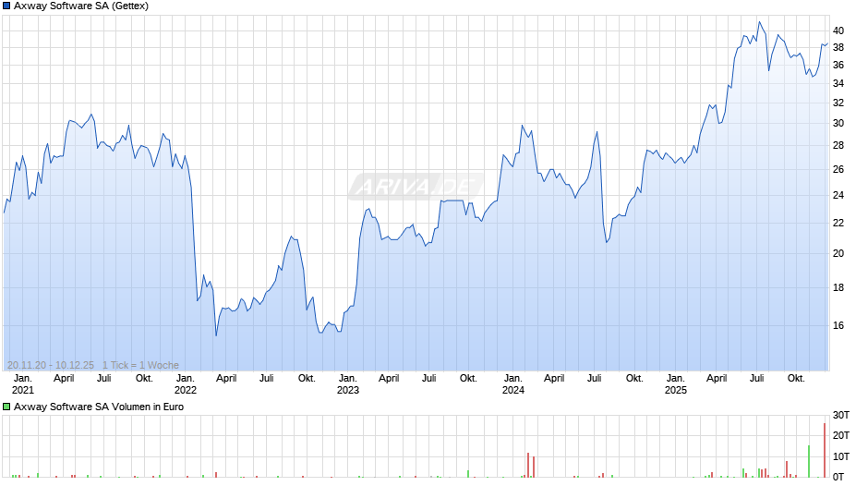Click the '1 Tick = 1 Woche' label
Image resolution: width=868 pixels, height=486 pixels.
pos(140,365)
